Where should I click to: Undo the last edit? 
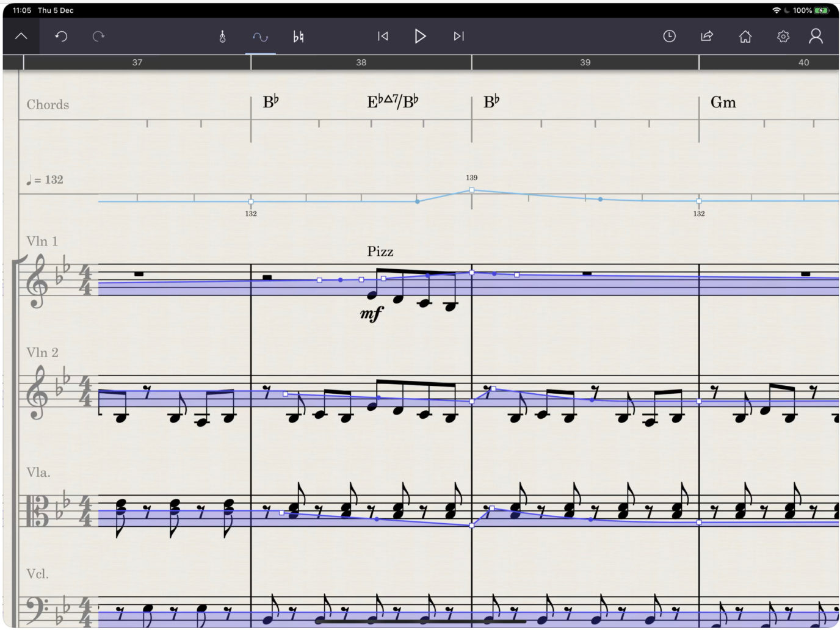(x=61, y=37)
